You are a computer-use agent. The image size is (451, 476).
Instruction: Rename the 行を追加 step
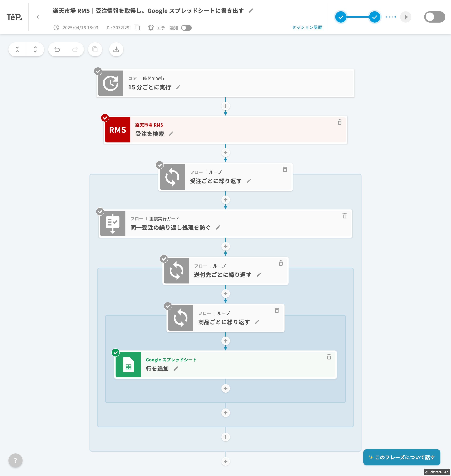[176, 368]
